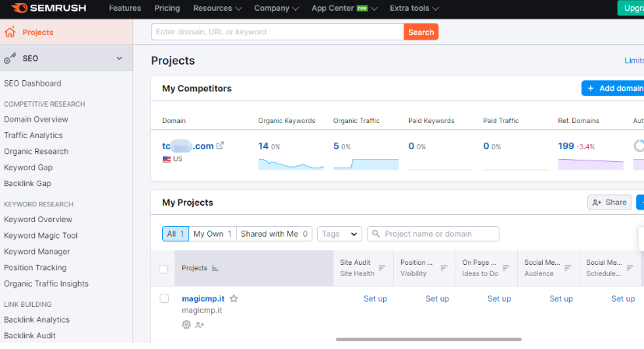
Task: Sort by Projects column icon
Action: (x=215, y=268)
